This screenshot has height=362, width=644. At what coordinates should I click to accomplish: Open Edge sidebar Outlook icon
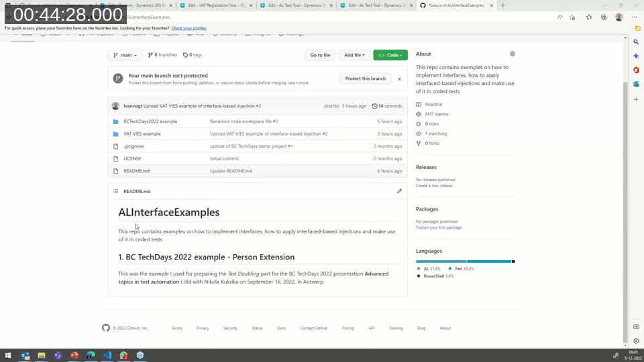pyautogui.click(x=636, y=84)
